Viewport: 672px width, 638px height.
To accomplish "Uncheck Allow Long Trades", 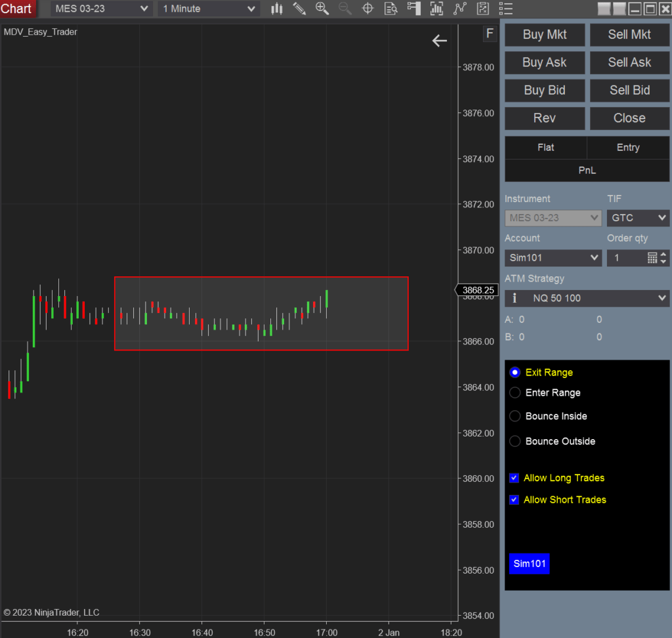I will click(x=514, y=478).
